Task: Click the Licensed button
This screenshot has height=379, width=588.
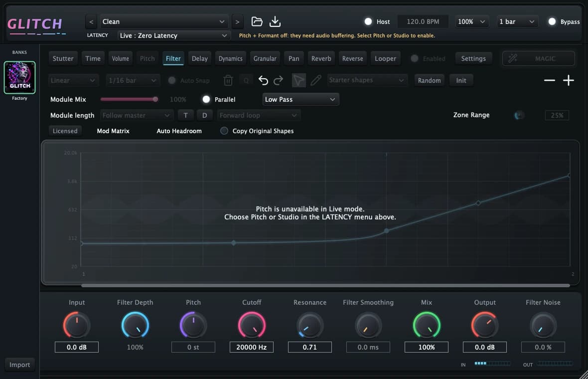Action: (65, 131)
